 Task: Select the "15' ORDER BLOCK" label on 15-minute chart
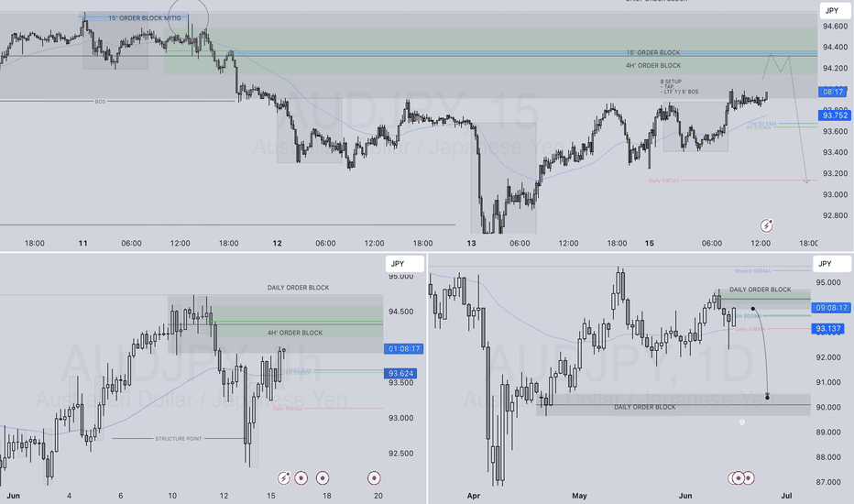653,53
